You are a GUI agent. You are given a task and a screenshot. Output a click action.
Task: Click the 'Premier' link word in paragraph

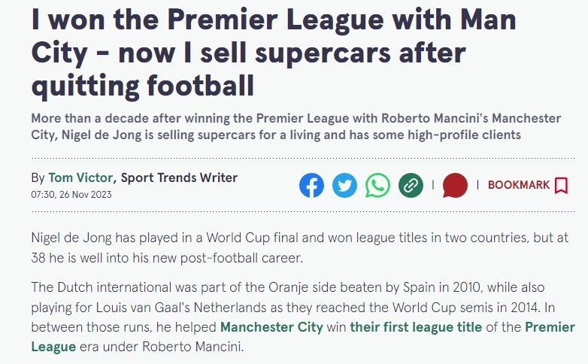pyautogui.click(x=550, y=327)
